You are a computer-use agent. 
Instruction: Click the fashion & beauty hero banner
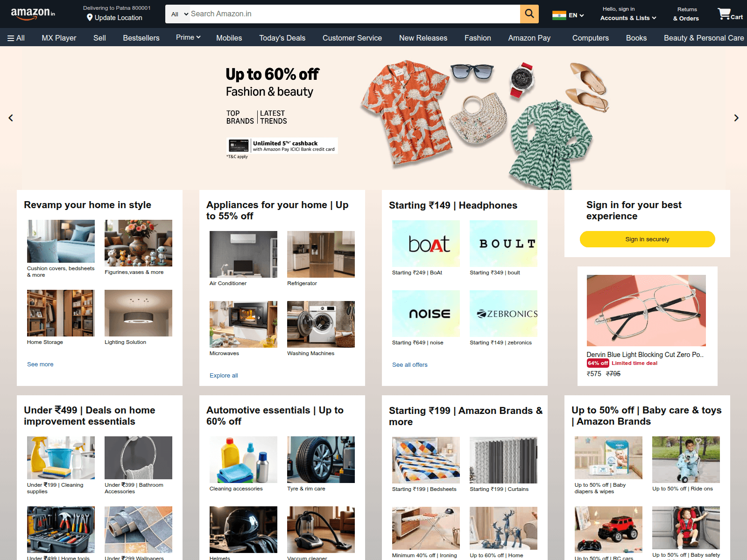(373, 118)
